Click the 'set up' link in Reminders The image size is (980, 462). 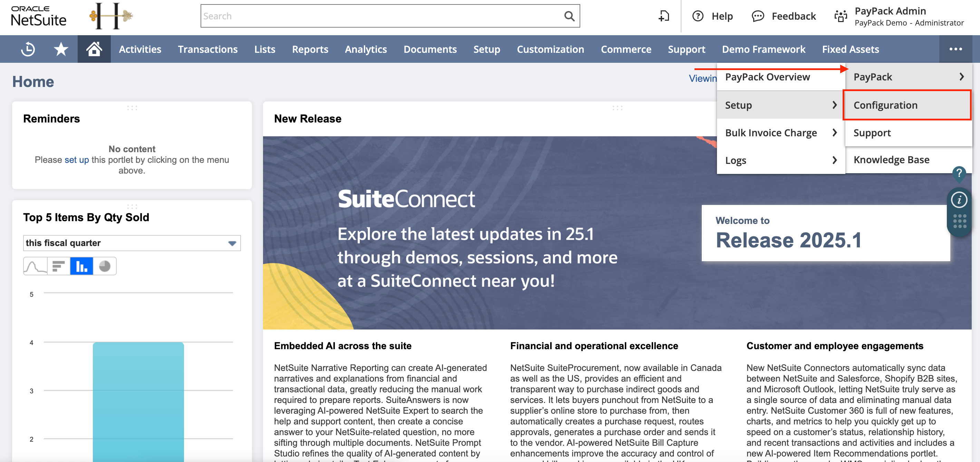point(77,160)
